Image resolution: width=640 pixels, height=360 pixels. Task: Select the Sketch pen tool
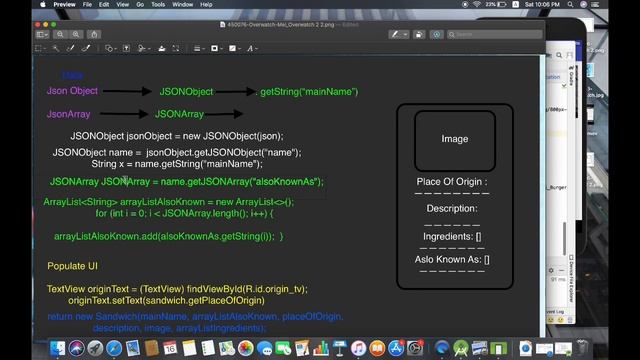tap(70, 49)
